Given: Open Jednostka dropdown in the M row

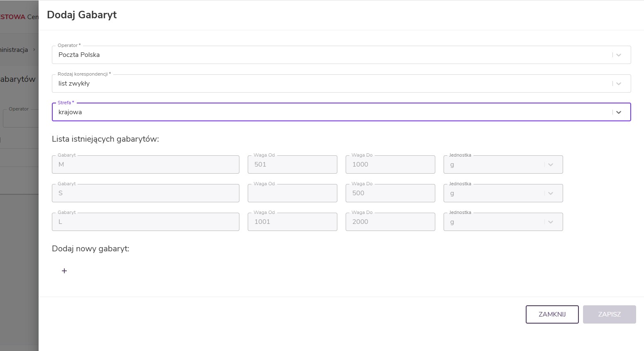Looking at the screenshot, I should 550,164.
